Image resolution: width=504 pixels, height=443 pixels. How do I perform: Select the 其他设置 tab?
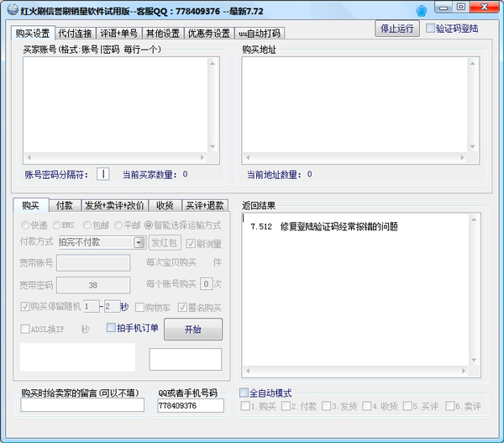click(161, 34)
